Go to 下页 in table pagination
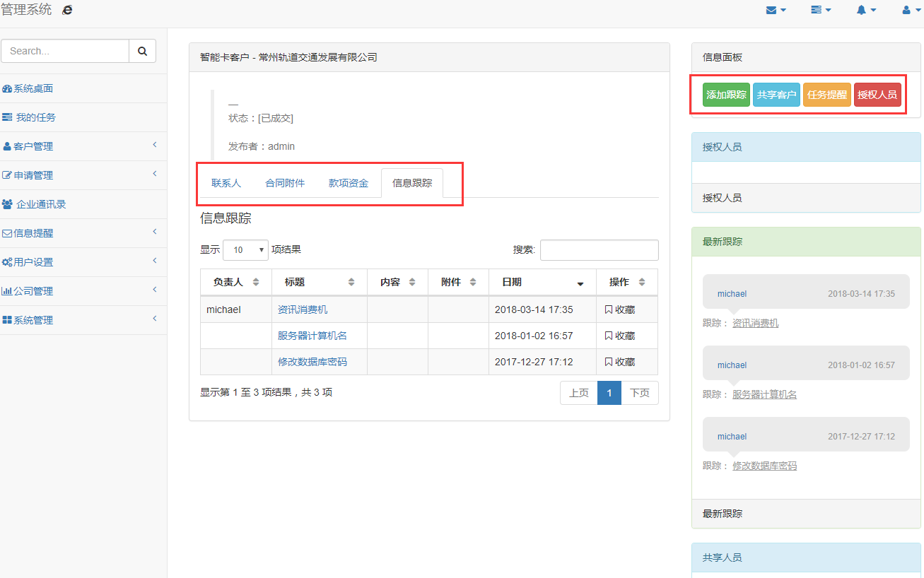 click(639, 393)
